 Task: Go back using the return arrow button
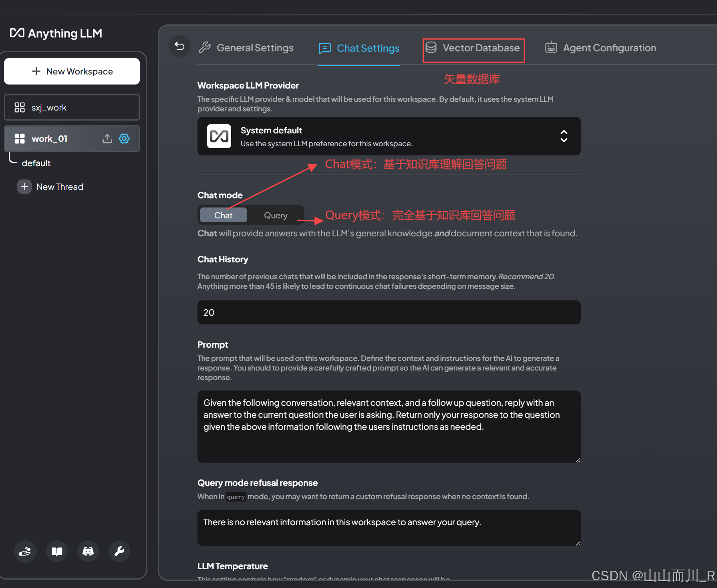pos(179,46)
